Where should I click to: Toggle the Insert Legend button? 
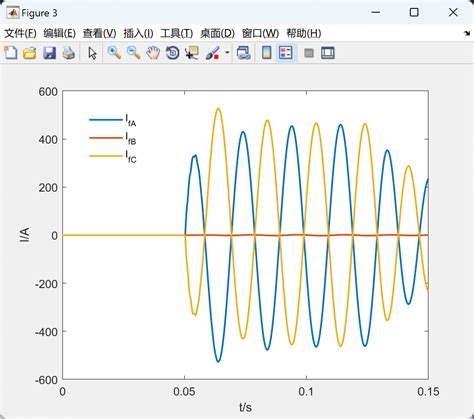pyautogui.click(x=286, y=53)
